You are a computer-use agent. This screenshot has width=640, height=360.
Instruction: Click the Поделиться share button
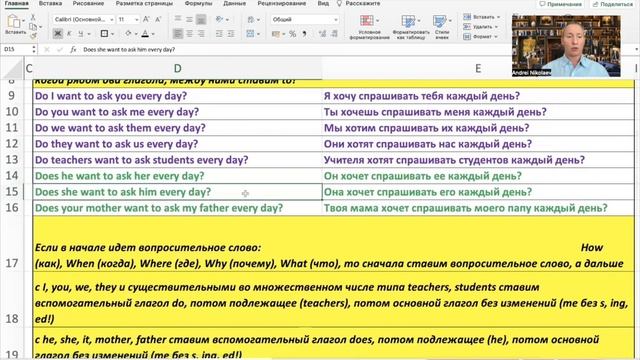pos(613,4)
